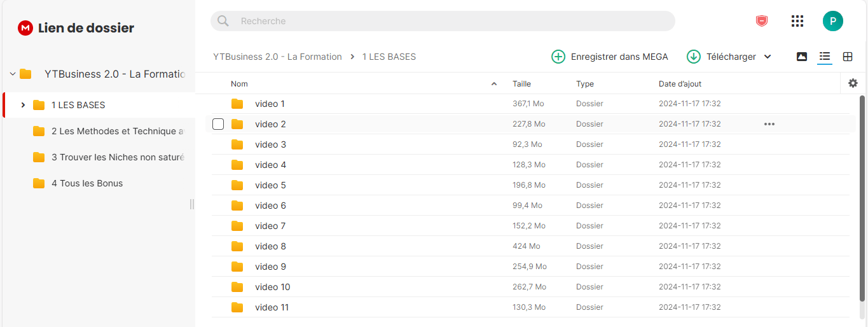This screenshot has width=868, height=327.
Task: Click the folder icon of video 1
Action: pos(237,104)
